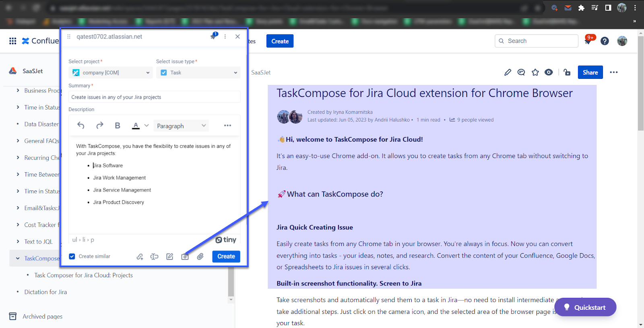Expand the Business Proc tree item
This screenshot has width=644, height=328.
pyautogui.click(x=18, y=91)
